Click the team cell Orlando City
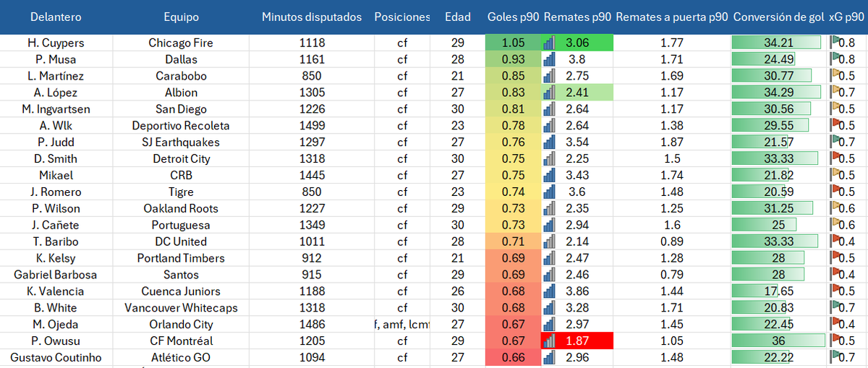Viewport: 868px width, 368px height. coord(181,325)
